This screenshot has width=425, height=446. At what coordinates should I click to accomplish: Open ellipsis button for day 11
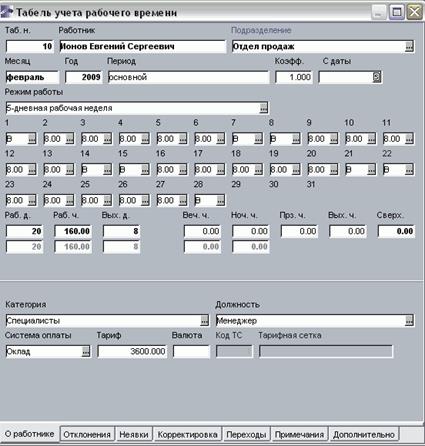click(409, 139)
